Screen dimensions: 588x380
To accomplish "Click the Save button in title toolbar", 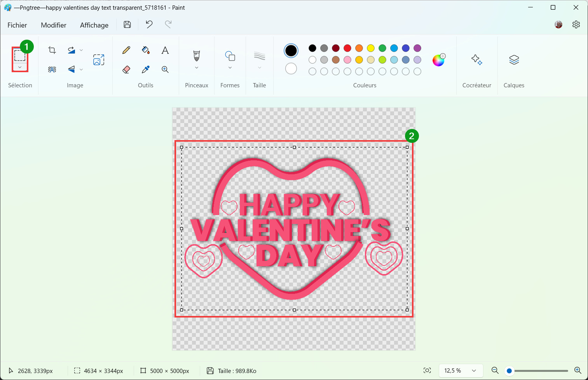I will click(x=127, y=24).
